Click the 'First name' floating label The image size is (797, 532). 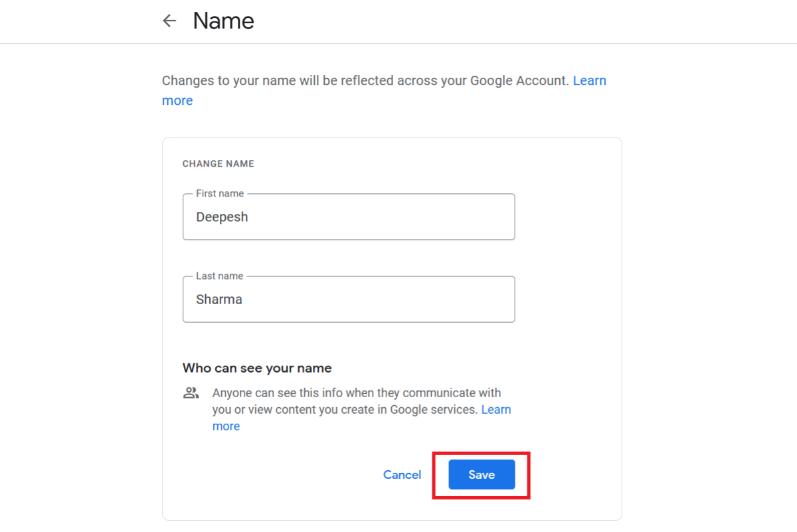pos(220,194)
